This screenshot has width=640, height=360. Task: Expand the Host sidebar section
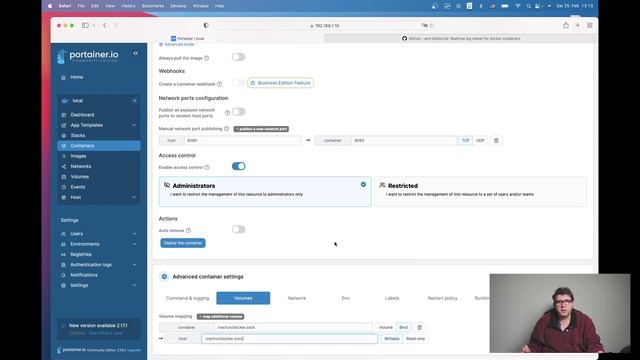coord(134,197)
